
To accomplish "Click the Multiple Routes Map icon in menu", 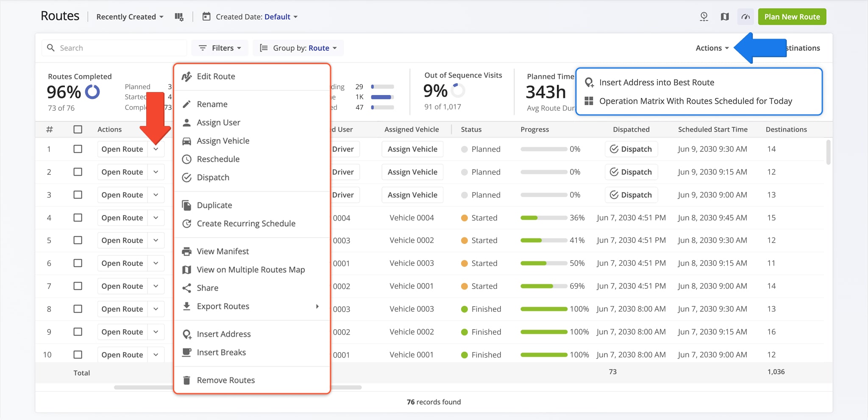I will point(186,270).
